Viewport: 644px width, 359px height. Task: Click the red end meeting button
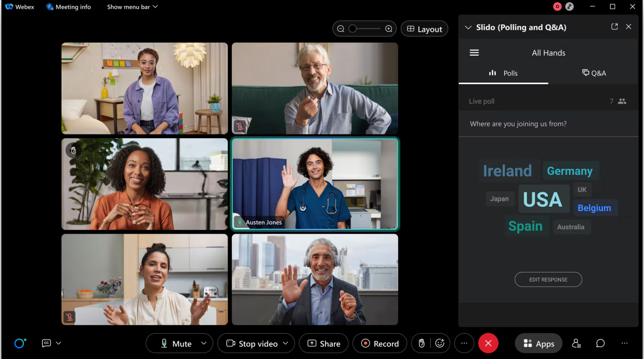pos(488,343)
